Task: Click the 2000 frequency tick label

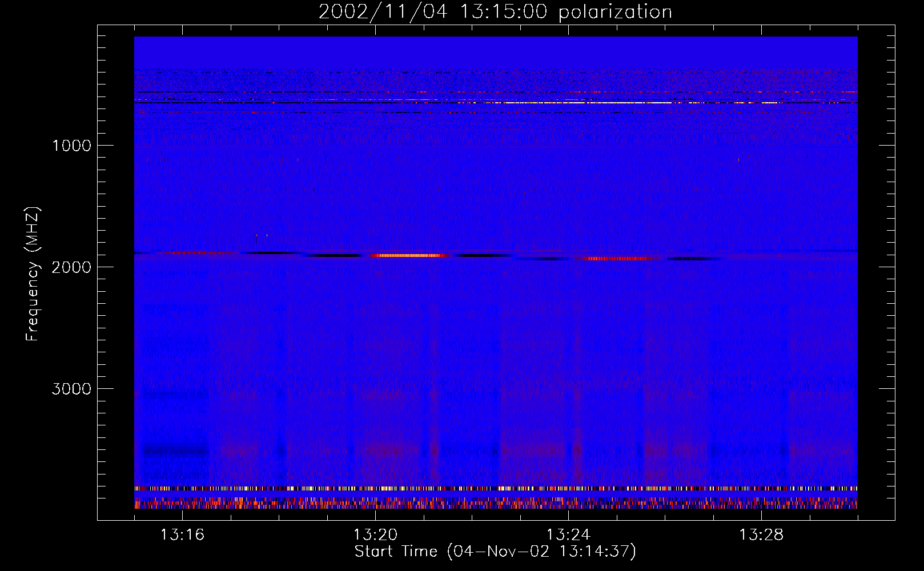Action: point(71,267)
